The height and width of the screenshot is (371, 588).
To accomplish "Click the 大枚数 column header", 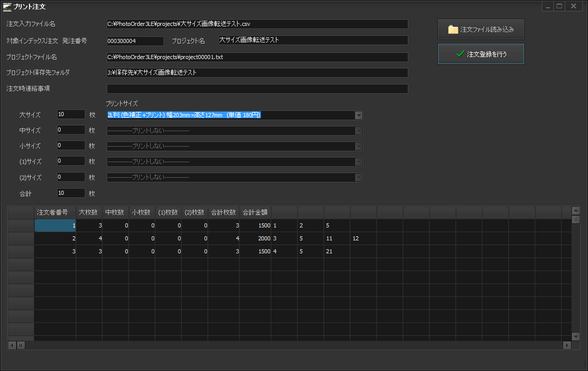I will (89, 212).
